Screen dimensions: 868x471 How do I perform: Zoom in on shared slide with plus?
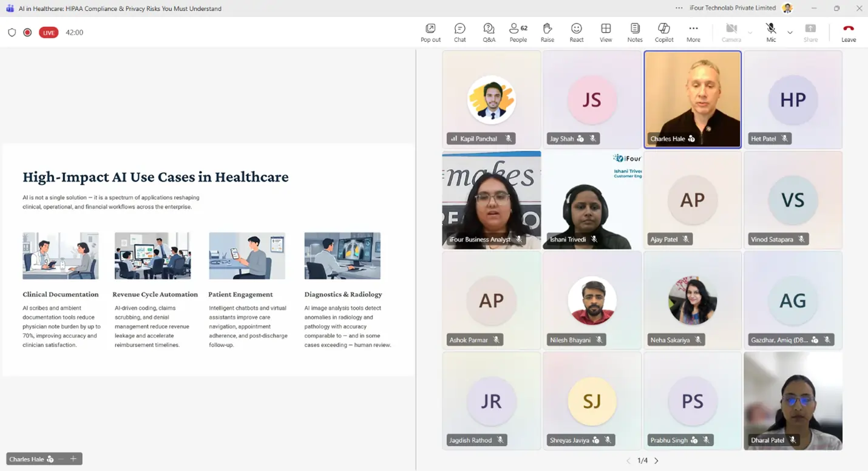click(x=73, y=459)
